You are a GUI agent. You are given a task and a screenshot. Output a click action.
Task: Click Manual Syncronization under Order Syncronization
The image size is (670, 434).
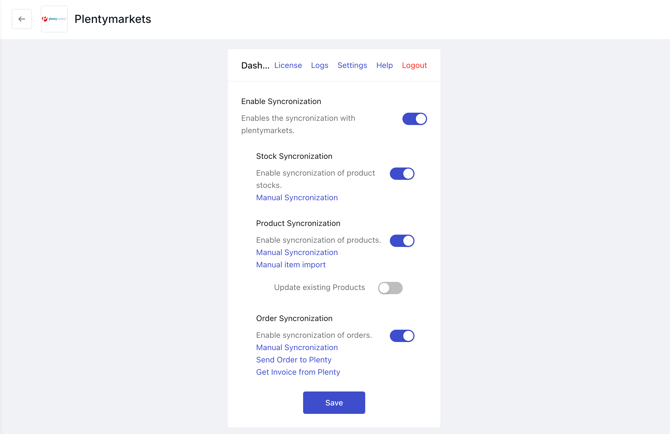click(x=297, y=348)
